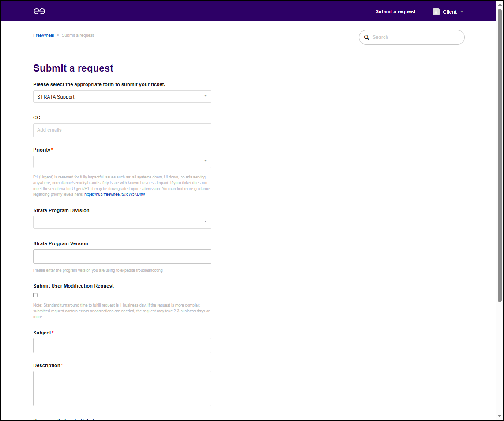Go to the FreeWheel breadcrumb link
Image resolution: width=504 pixels, height=421 pixels.
pyautogui.click(x=43, y=35)
